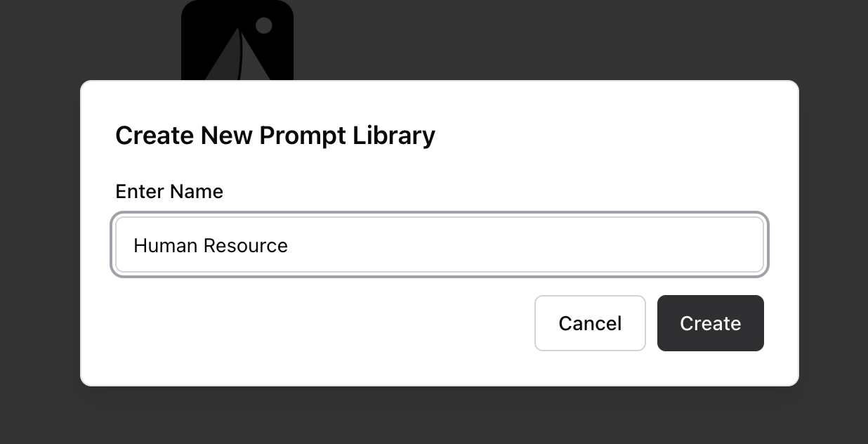Click the dark Create button to submit
This screenshot has height=444, width=868.
tap(710, 323)
